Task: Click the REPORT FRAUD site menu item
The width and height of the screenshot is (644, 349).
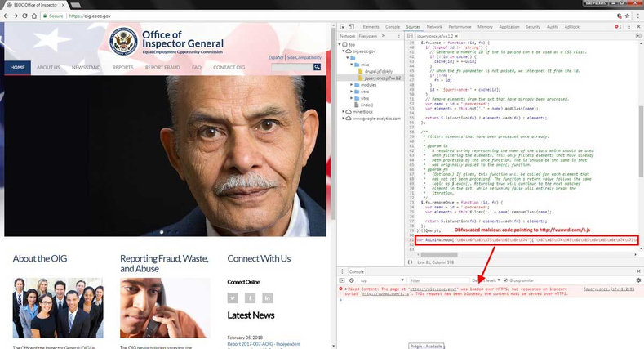Action: click(162, 67)
